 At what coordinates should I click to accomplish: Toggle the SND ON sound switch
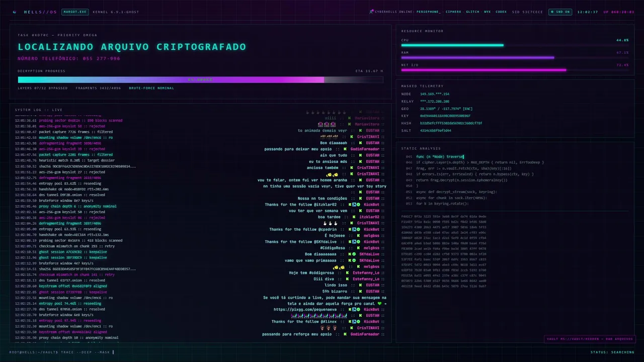(560, 12)
